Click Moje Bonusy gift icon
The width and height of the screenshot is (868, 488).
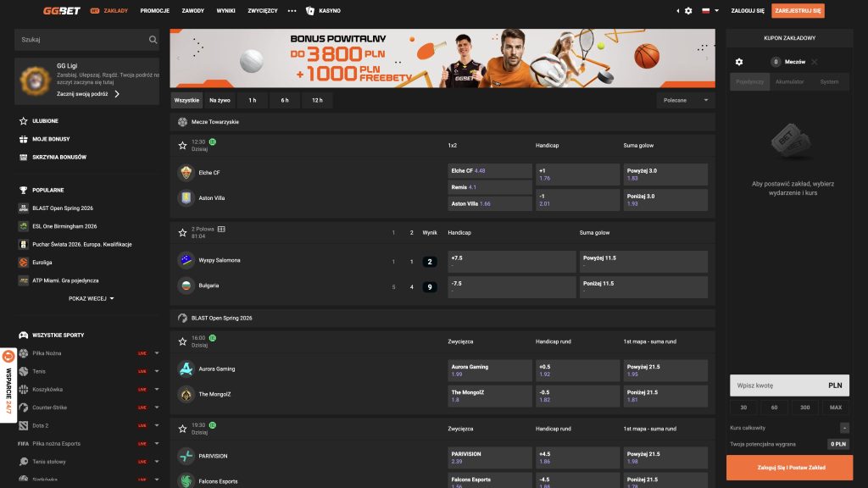[x=23, y=139]
